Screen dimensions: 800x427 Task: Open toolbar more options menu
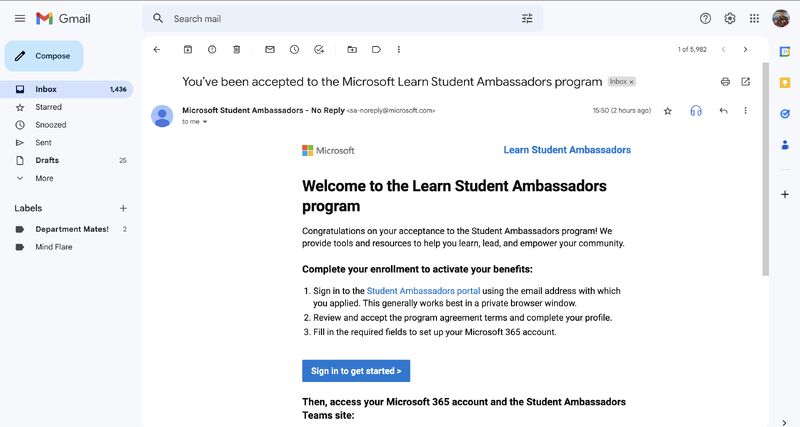398,49
